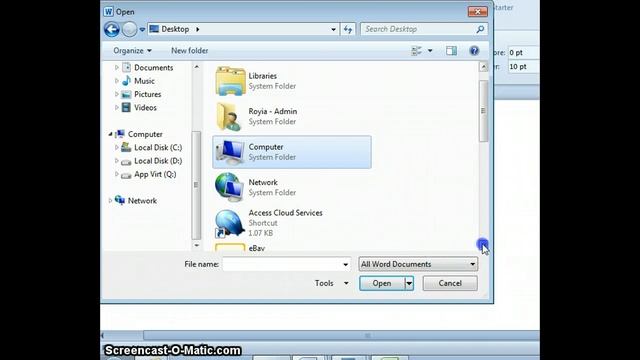Image resolution: width=640 pixels, height=360 pixels.
Task: Change view with the views icon
Action: coord(417,51)
